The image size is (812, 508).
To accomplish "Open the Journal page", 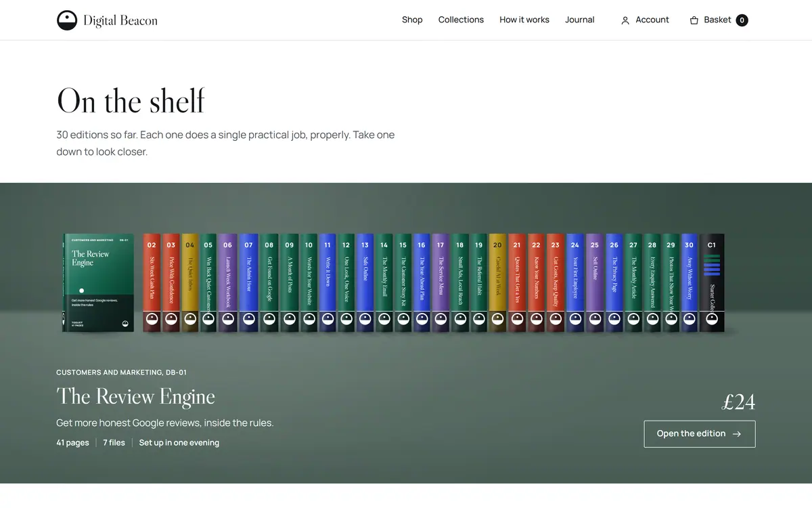I will pyautogui.click(x=580, y=20).
